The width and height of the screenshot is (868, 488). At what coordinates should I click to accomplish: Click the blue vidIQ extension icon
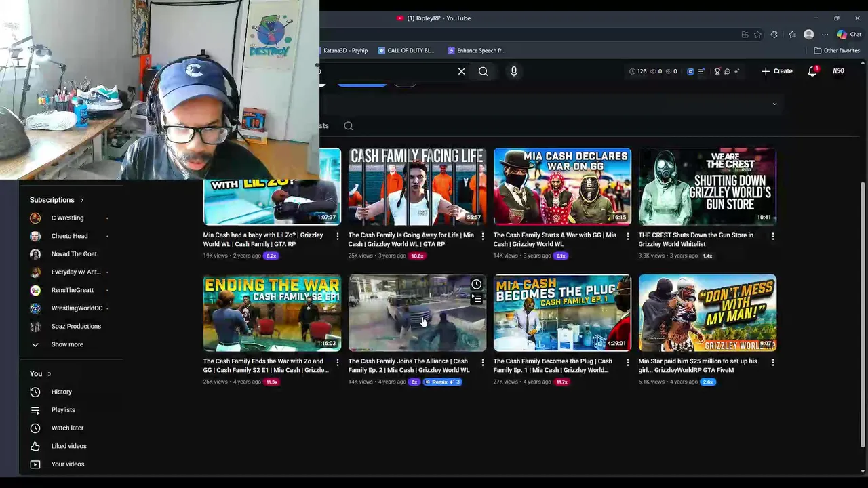click(690, 71)
